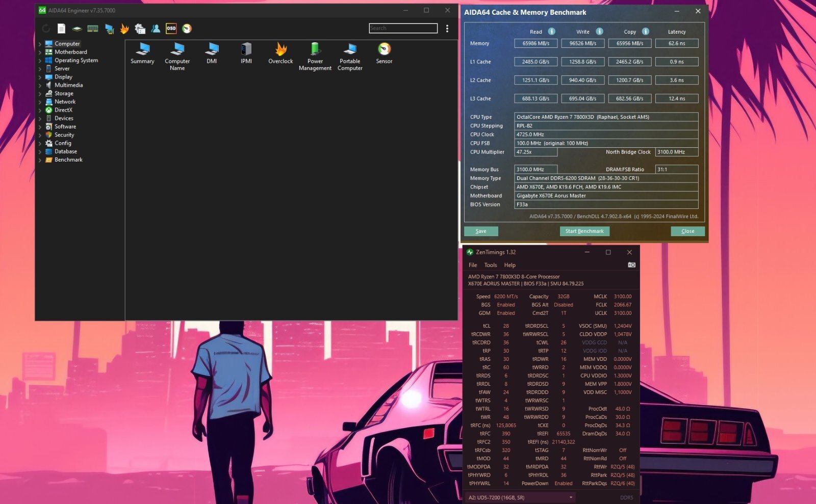Expand the Devices tree node
Screen dimensions: 816x504
click(x=40, y=118)
